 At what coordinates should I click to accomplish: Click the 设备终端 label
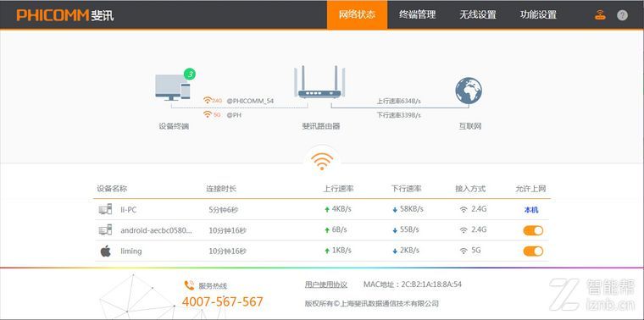tap(174, 126)
